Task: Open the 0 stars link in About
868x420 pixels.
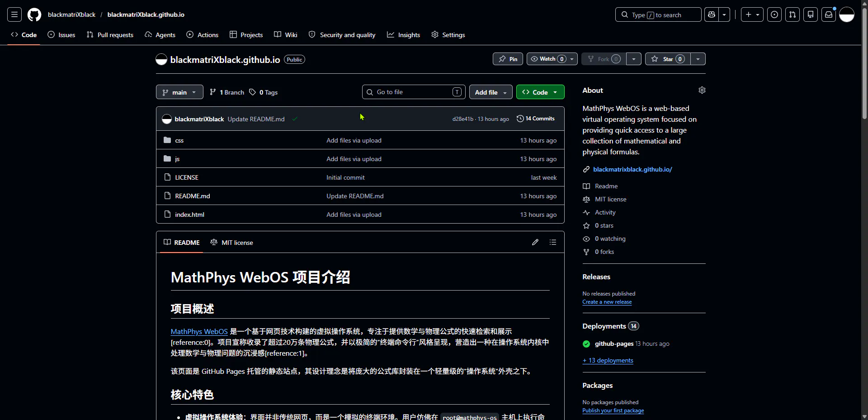Action: (604, 225)
